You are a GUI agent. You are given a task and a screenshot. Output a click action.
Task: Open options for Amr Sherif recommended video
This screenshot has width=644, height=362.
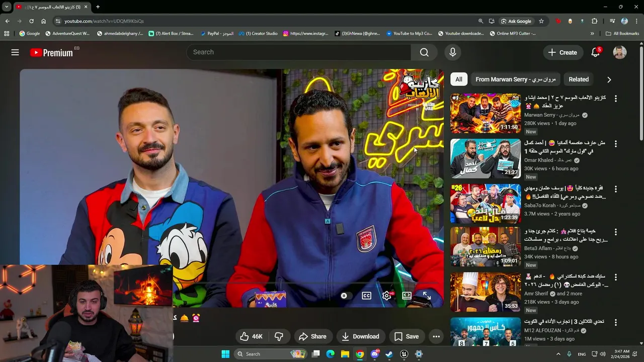(615, 277)
